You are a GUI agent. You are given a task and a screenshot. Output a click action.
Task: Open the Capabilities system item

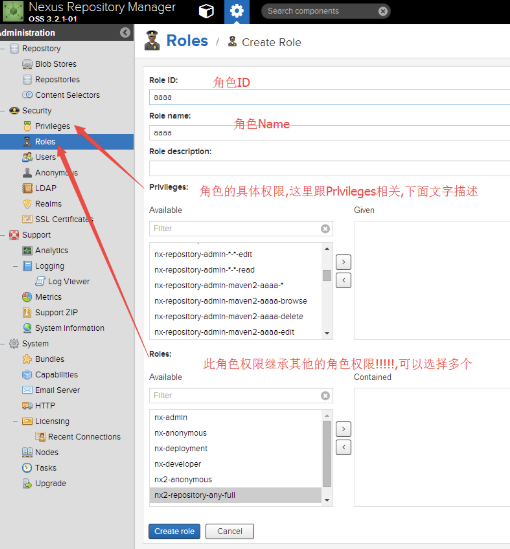pos(56,375)
